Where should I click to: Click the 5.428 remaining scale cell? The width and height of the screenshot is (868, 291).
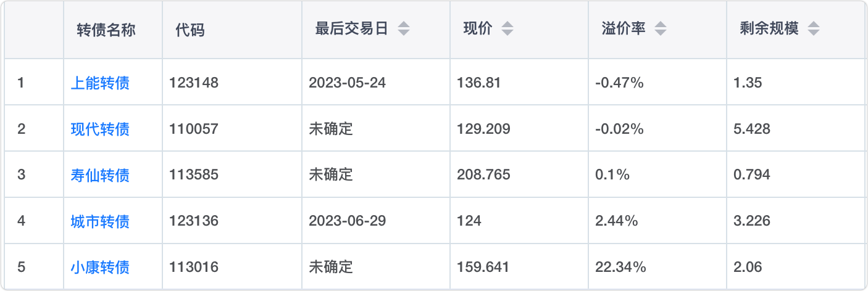751,129
